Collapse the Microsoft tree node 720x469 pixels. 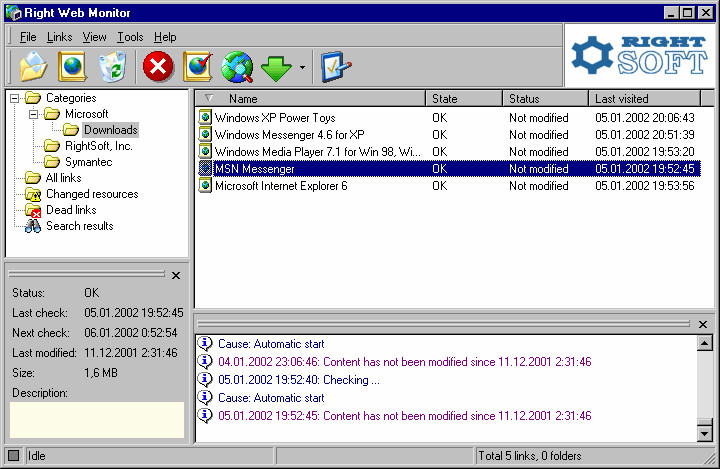tap(34, 114)
